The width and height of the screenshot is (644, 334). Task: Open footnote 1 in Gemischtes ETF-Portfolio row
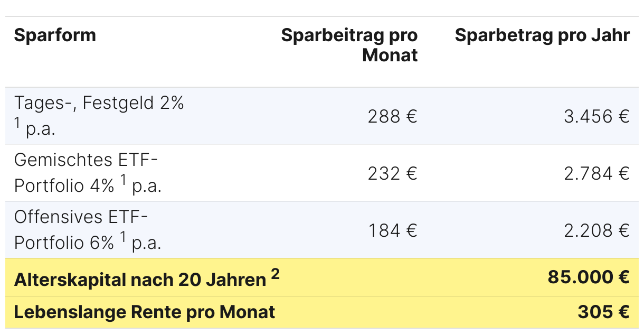pyautogui.click(x=123, y=180)
